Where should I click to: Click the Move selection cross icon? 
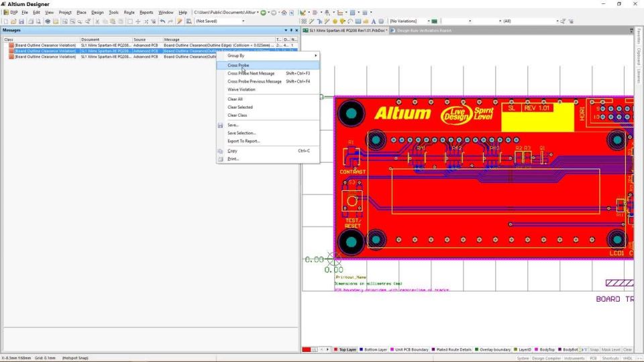coord(138,21)
